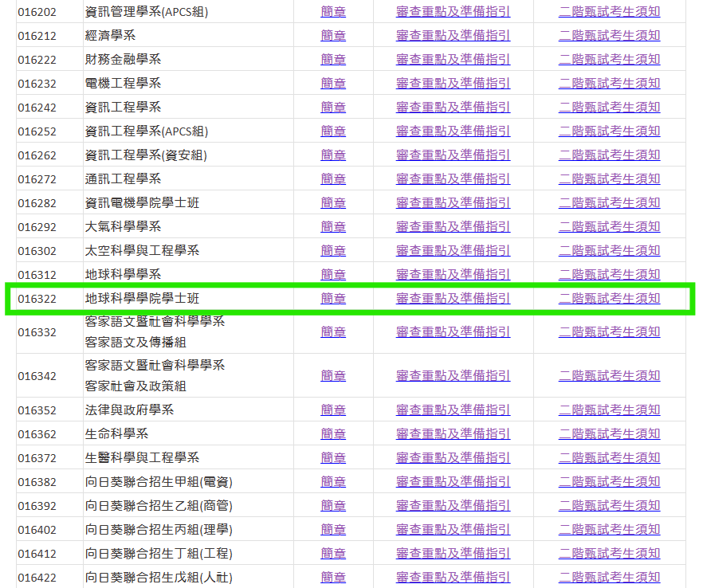Image resolution: width=703 pixels, height=588 pixels.
Task: Open 審查重點及準備指引 for 財務金融學系
Action: point(453,60)
